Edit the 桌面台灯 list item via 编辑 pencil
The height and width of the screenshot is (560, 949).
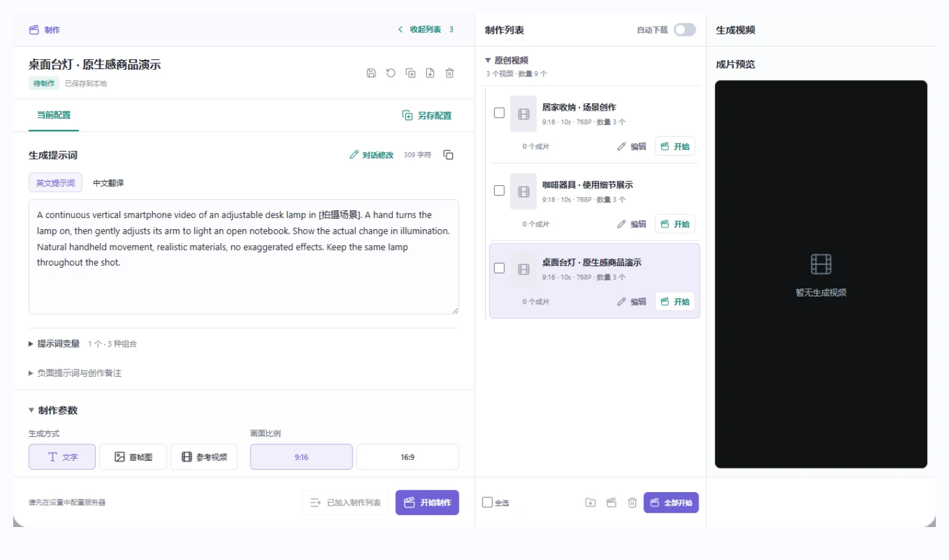[631, 302]
